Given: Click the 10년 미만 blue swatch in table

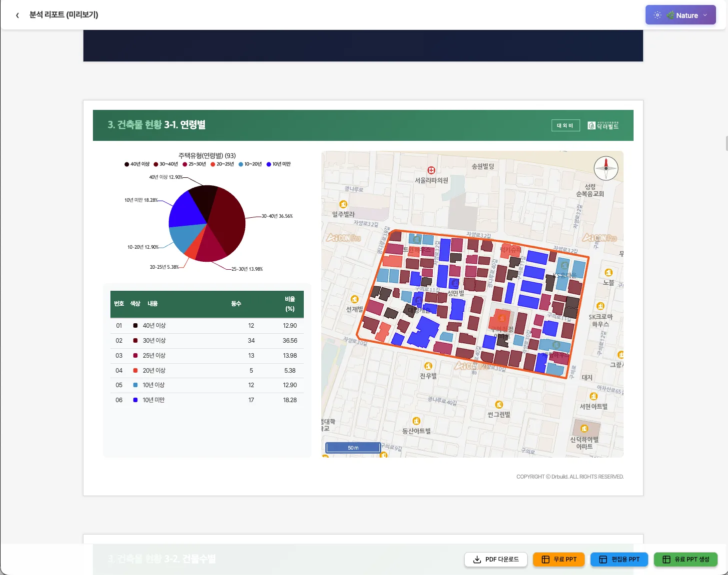Looking at the screenshot, I should point(135,400).
